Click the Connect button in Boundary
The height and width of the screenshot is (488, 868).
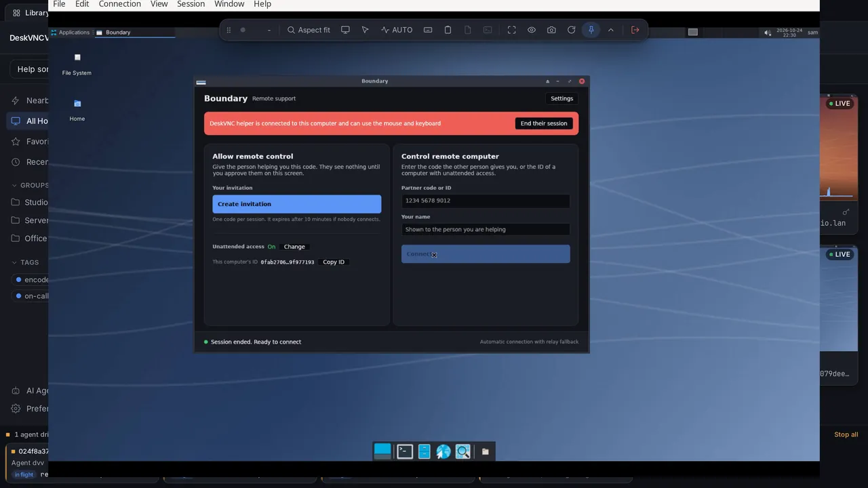coord(486,254)
